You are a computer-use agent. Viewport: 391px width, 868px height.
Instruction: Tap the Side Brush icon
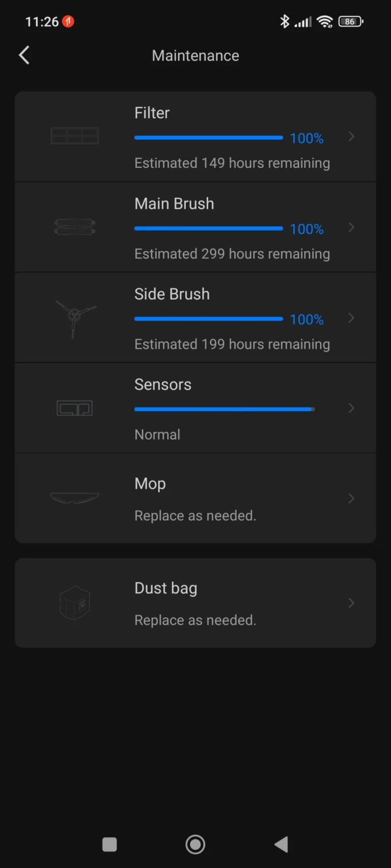pyautogui.click(x=75, y=317)
